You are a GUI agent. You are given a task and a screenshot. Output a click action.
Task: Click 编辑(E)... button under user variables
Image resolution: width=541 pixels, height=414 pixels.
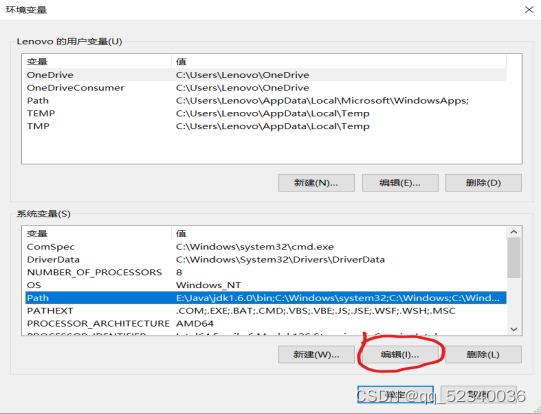point(400,183)
